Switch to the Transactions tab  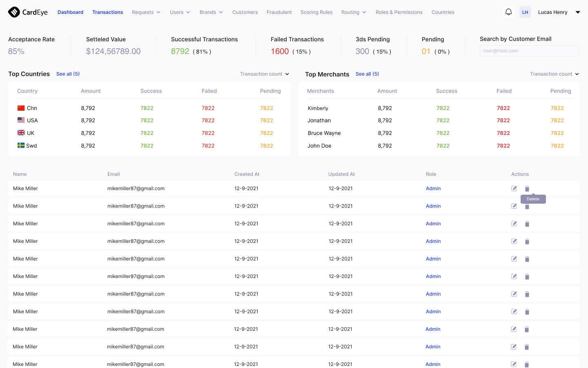tap(107, 12)
